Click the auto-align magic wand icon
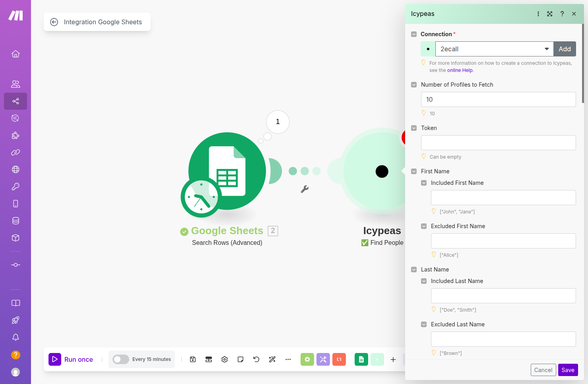The image size is (588, 384). [x=272, y=359]
